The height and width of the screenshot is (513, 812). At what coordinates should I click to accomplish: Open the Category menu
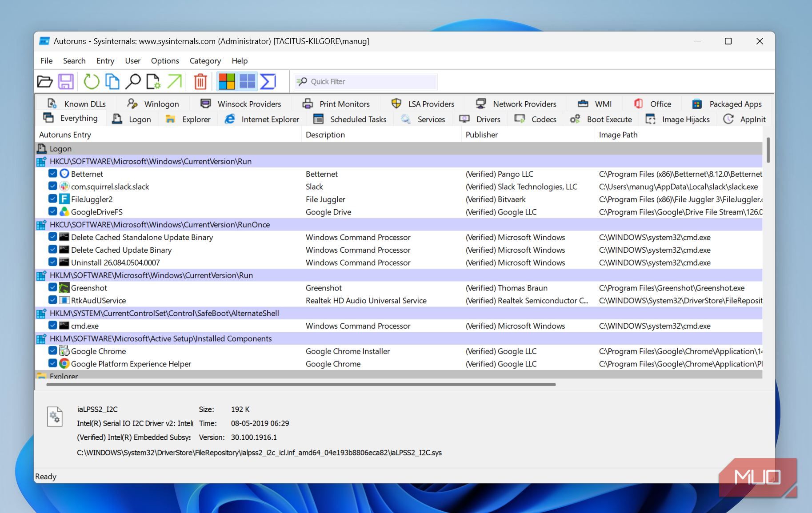point(205,61)
